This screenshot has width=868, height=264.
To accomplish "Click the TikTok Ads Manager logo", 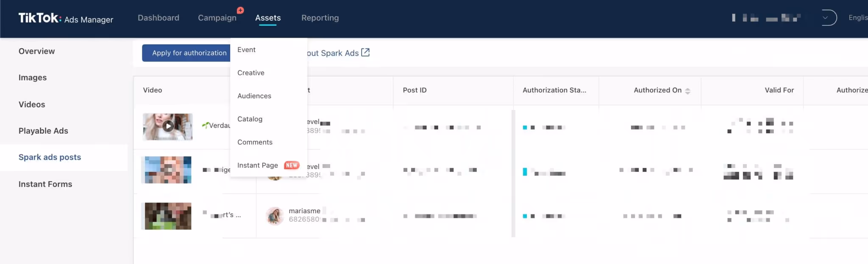I will (66, 18).
